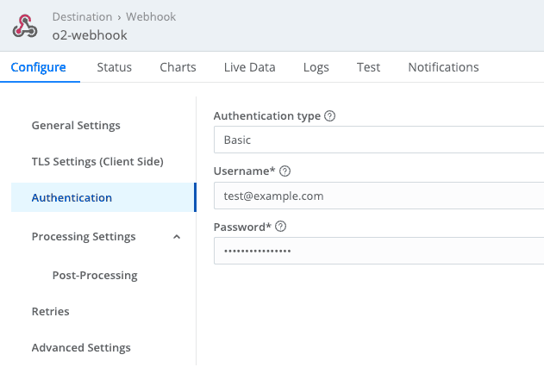Image resolution: width=544 pixels, height=392 pixels.
Task: Open the Charts tab
Action: coord(178,67)
